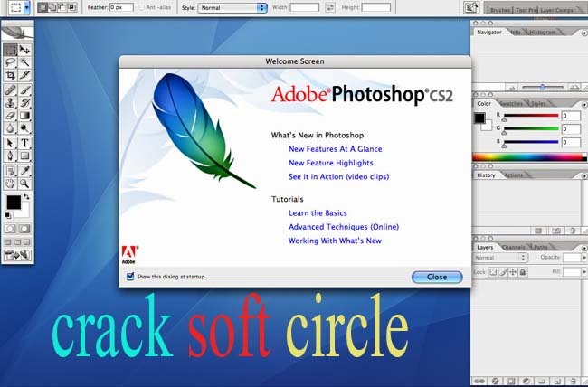Screen dimensions: 588x387
Task: Select the Move tool
Action: tap(24, 50)
